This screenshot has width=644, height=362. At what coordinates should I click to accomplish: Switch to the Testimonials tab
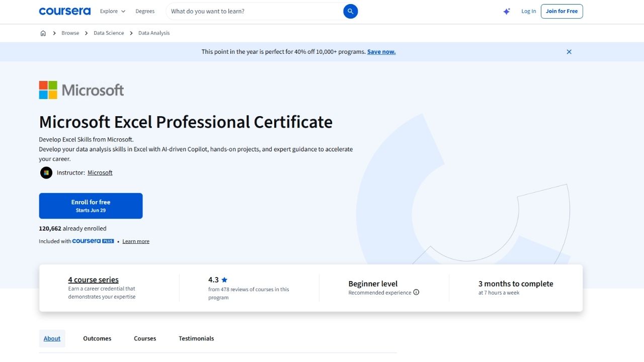pos(196,338)
